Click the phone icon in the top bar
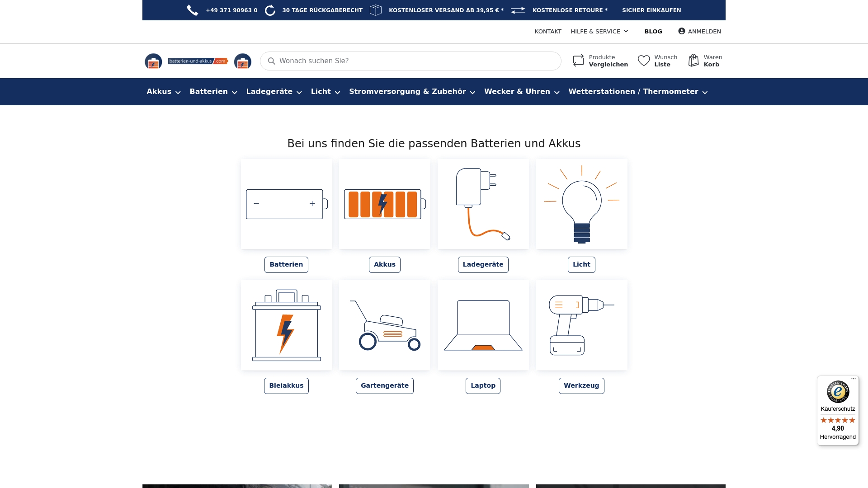 pos(192,10)
